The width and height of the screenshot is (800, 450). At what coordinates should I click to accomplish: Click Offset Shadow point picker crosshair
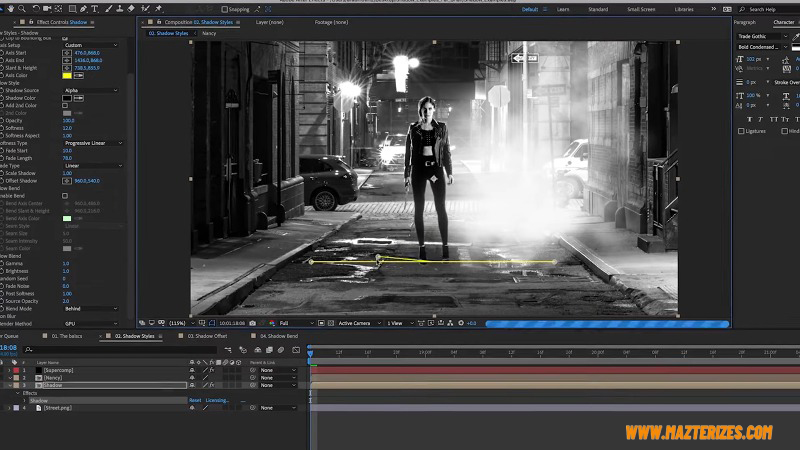click(x=67, y=181)
